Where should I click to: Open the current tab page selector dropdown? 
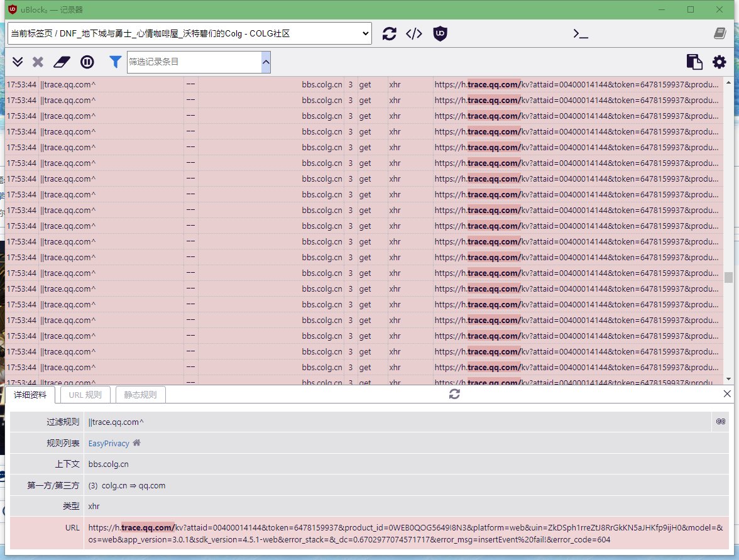coord(190,33)
